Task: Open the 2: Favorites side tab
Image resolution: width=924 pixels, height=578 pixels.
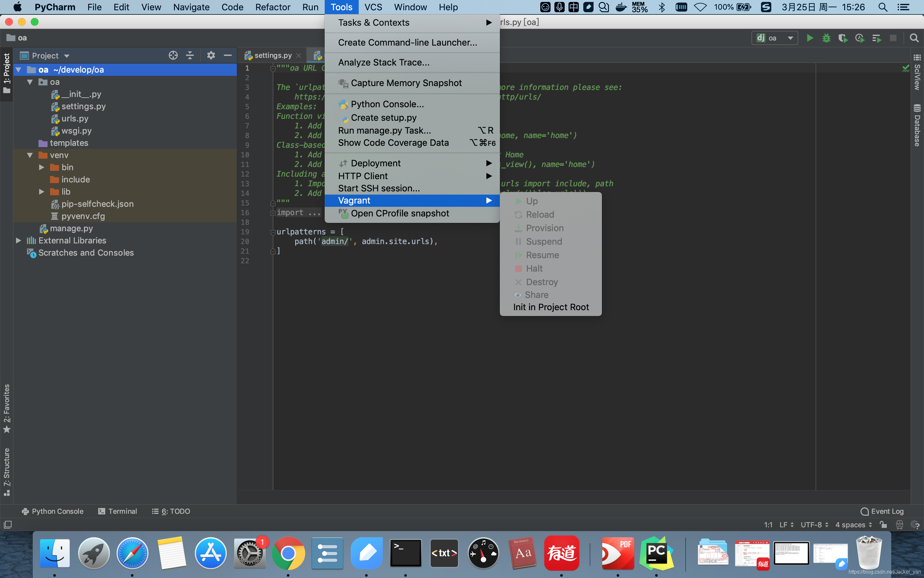Action: pyautogui.click(x=6, y=408)
